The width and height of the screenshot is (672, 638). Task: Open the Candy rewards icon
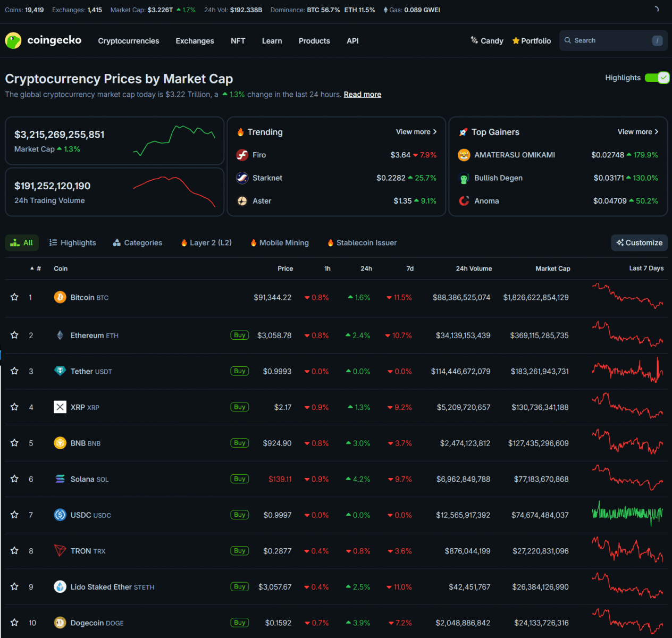[473, 40]
